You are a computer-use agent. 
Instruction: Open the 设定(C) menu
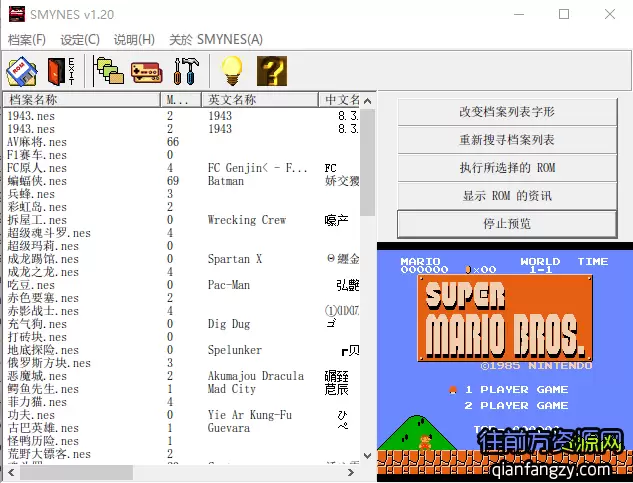click(80, 40)
